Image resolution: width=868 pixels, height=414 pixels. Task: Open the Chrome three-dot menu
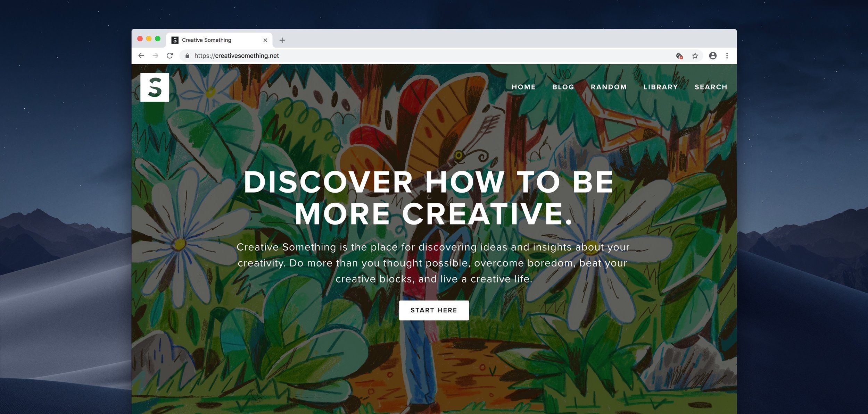click(727, 56)
